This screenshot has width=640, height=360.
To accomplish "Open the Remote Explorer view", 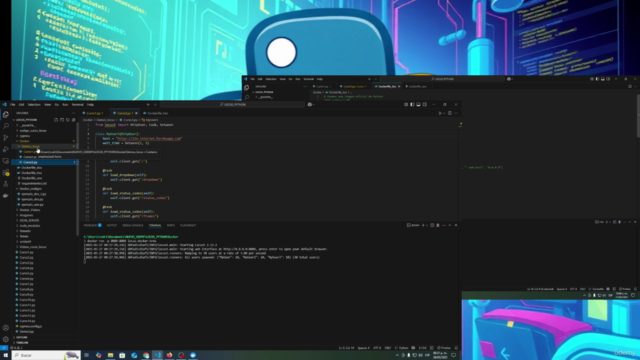I will point(5,161).
